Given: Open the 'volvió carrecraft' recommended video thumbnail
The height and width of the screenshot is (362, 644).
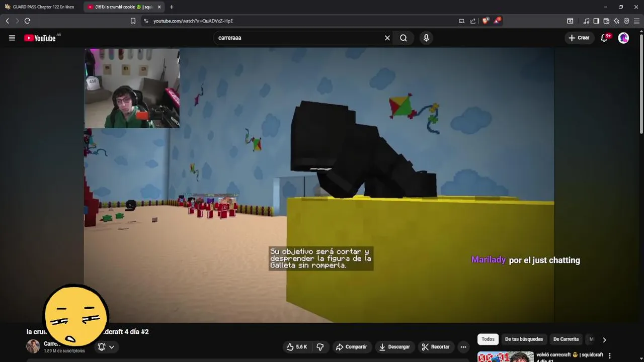Looking at the screenshot, I should tap(505, 357).
